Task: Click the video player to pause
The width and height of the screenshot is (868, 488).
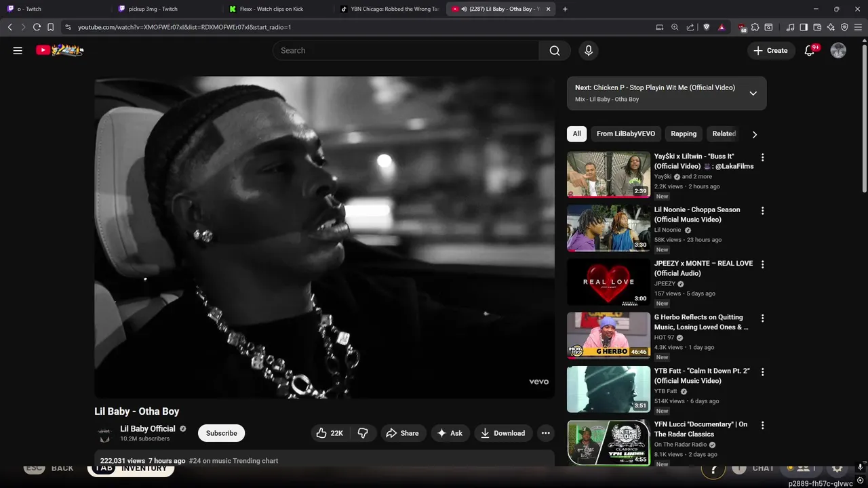Action: (x=324, y=237)
